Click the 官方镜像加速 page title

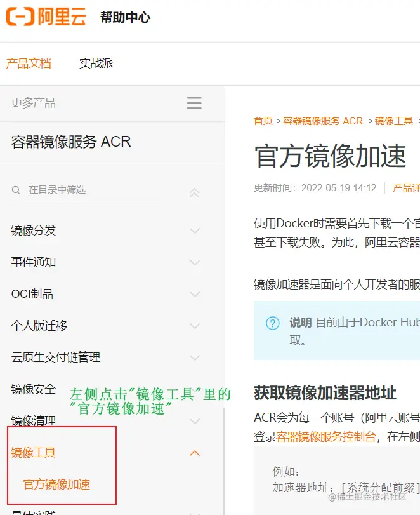pos(331,156)
